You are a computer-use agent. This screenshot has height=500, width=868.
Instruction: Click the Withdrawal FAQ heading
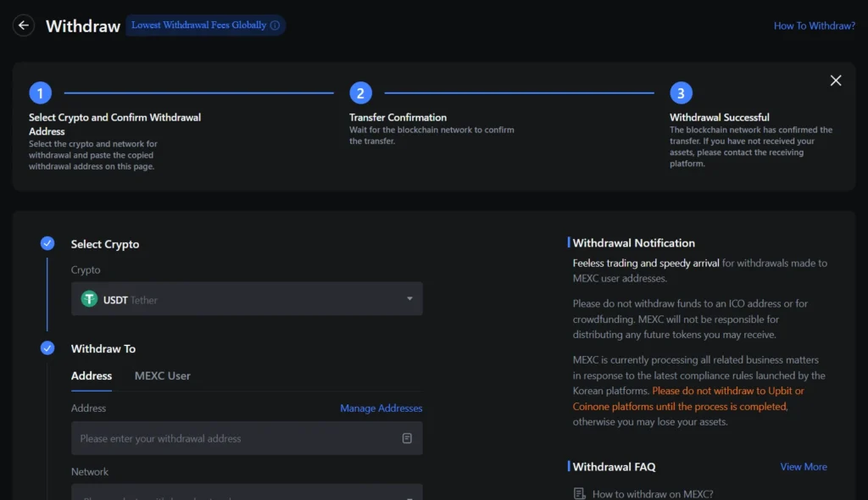(x=614, y=467)
